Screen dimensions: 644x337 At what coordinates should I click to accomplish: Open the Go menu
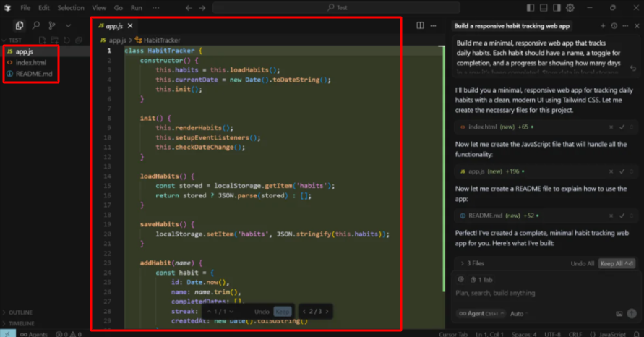click(119, 8)
